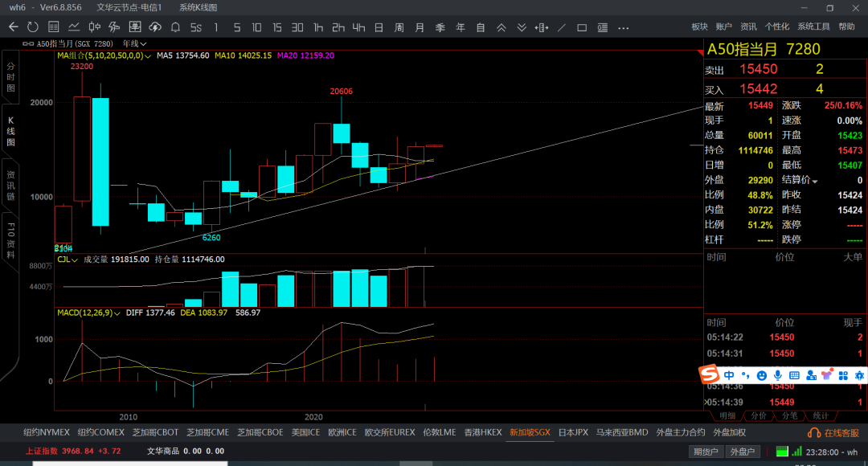Open the Sogou user account icon
Screen dimensions: 868x466
click(811, 375)
